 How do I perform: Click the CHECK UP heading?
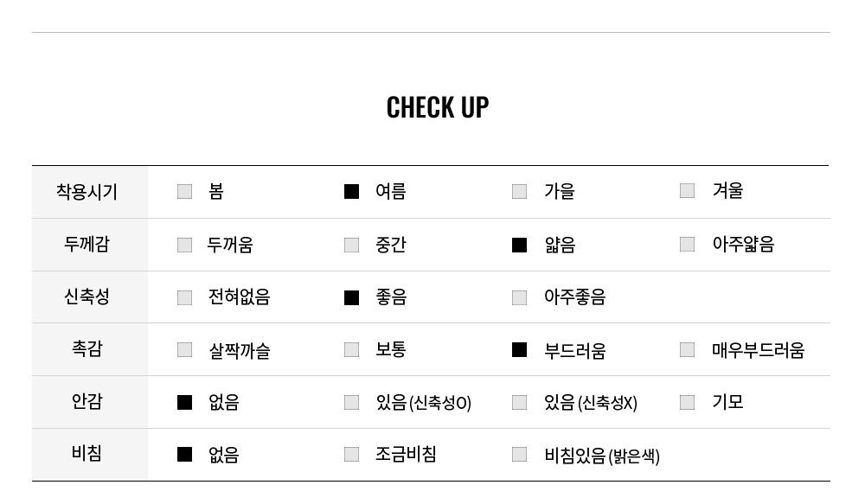coord(438,107)
